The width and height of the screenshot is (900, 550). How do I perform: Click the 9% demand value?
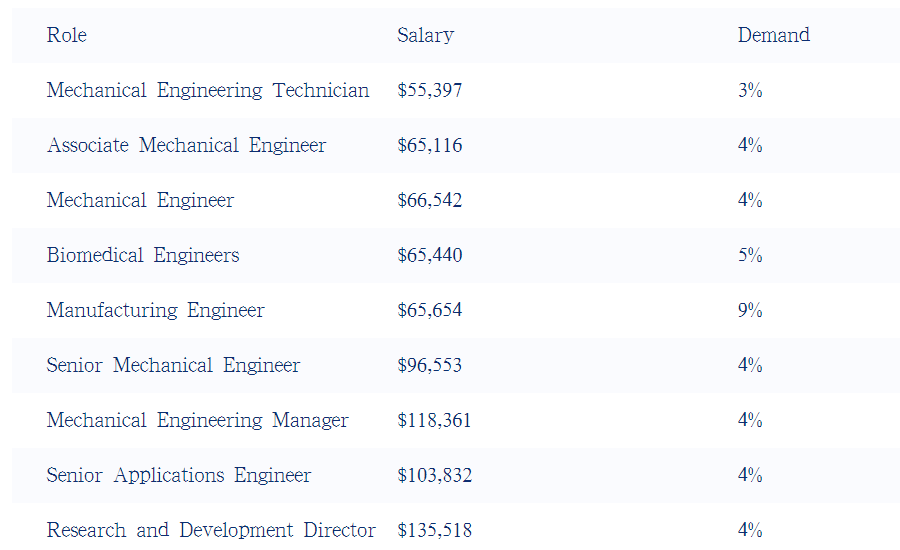pyautogui.click(x=750, y=310)
